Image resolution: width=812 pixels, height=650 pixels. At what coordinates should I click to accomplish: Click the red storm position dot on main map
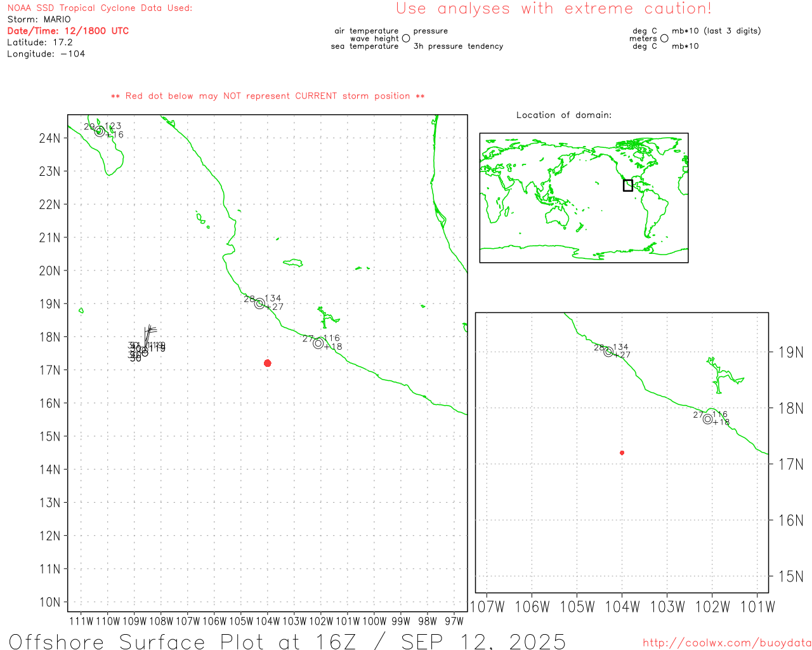click(x=268, y=363)
